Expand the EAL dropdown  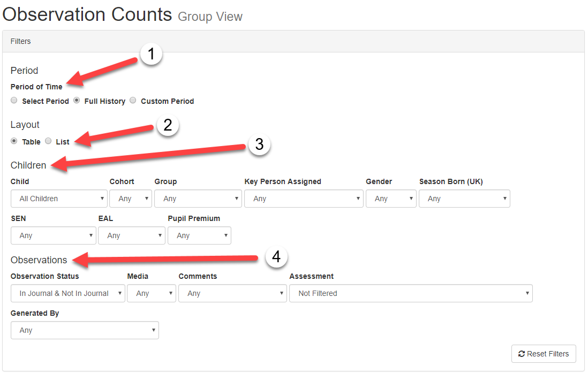coord(132,235)
